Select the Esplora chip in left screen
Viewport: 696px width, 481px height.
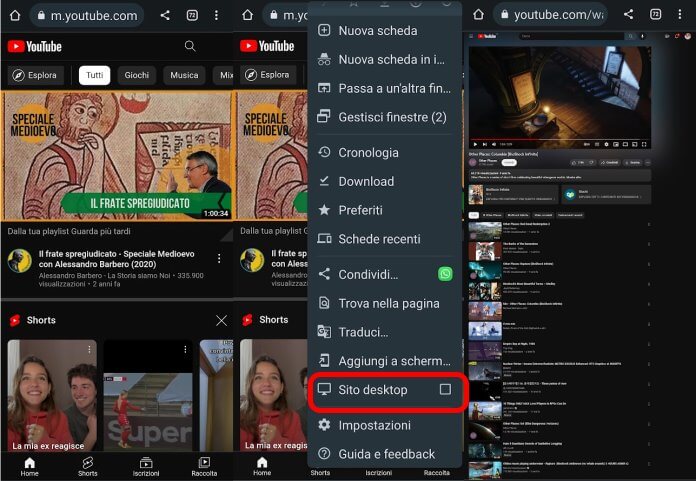coord(35,75)
